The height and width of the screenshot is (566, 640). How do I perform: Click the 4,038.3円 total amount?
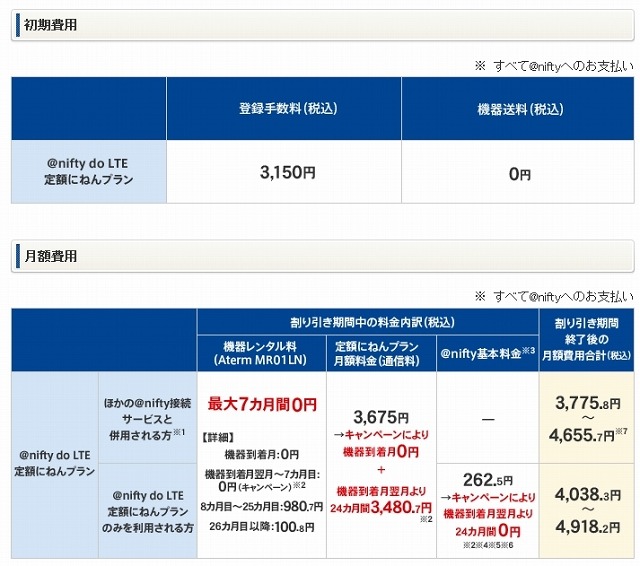(x=588, y=495)
